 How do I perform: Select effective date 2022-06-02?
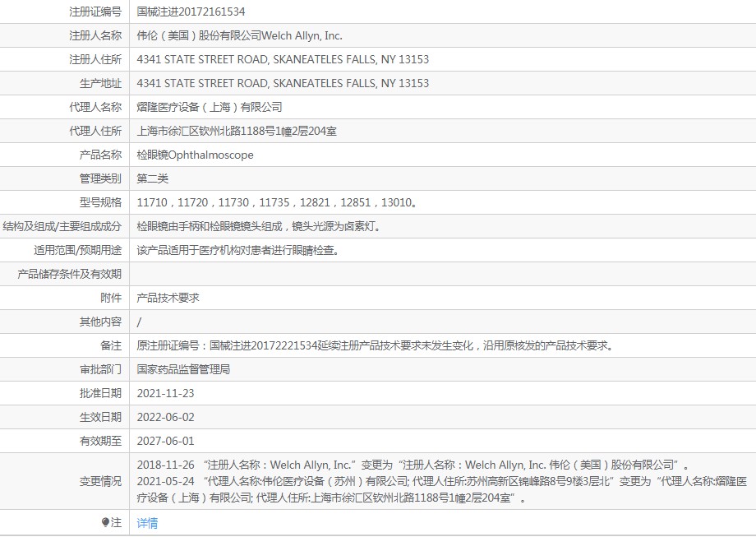165,417
